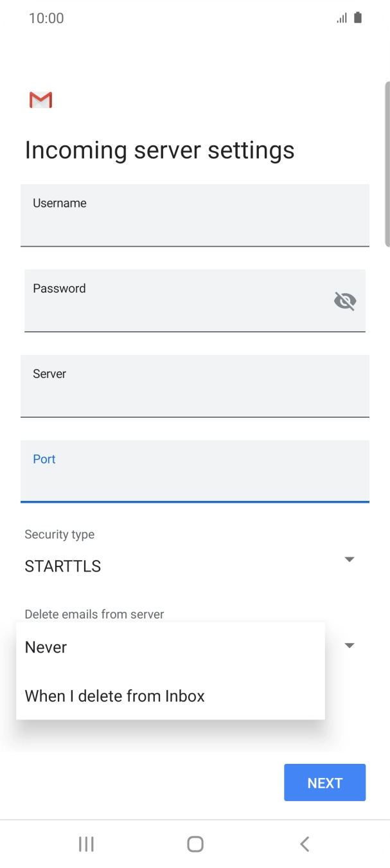
Task: Click the STARTTLS dropdown arrow
Action: coord(350,559)
